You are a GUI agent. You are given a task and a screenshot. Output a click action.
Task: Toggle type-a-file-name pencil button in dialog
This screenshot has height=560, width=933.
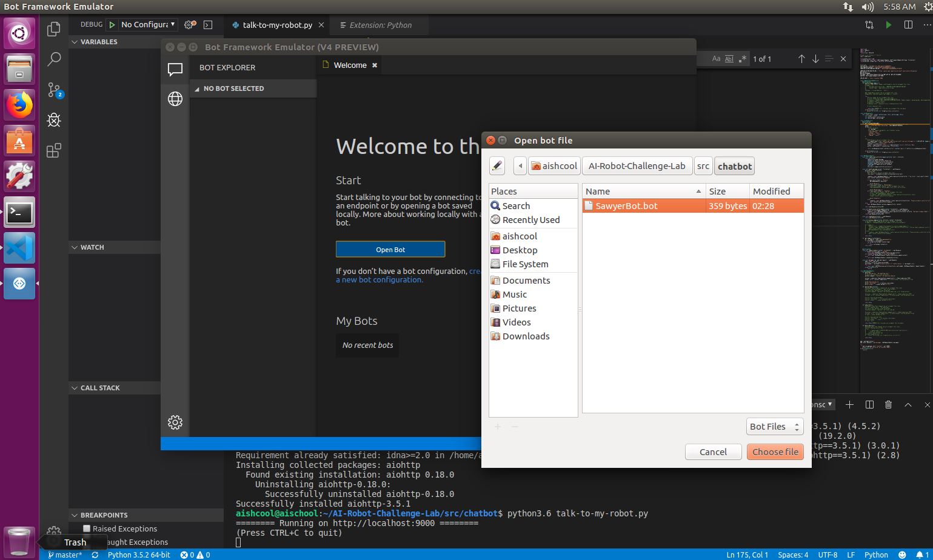497,166
